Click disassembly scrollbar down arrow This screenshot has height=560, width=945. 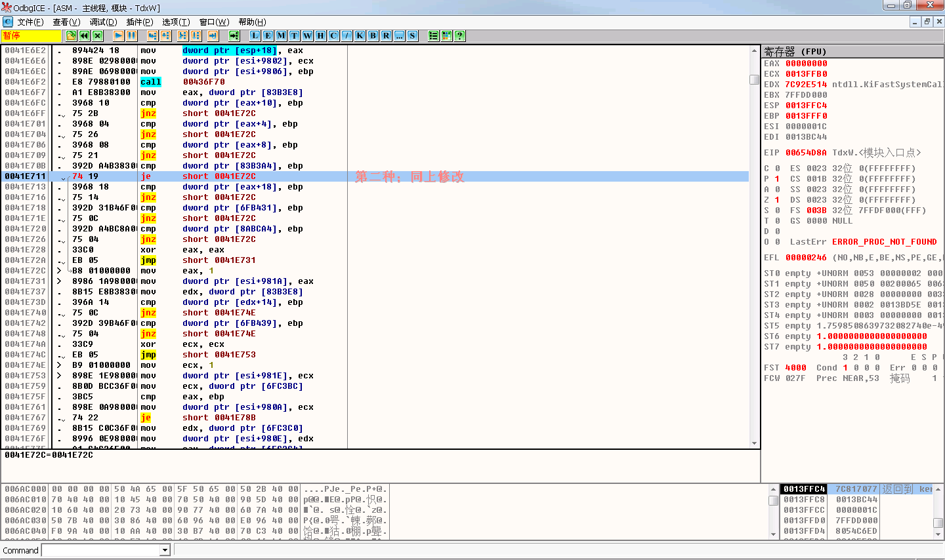click(x=754, y=443)
